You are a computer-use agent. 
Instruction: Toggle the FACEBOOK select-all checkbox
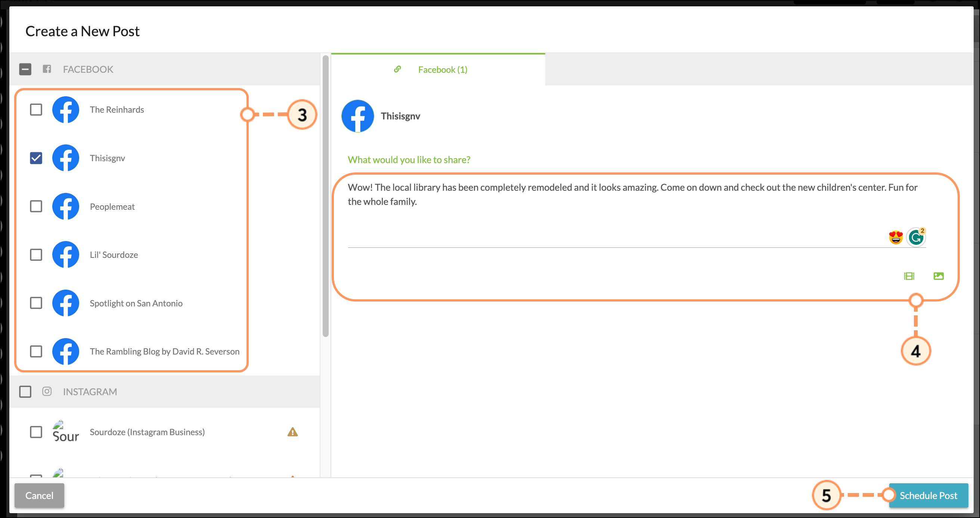(25, 69)
